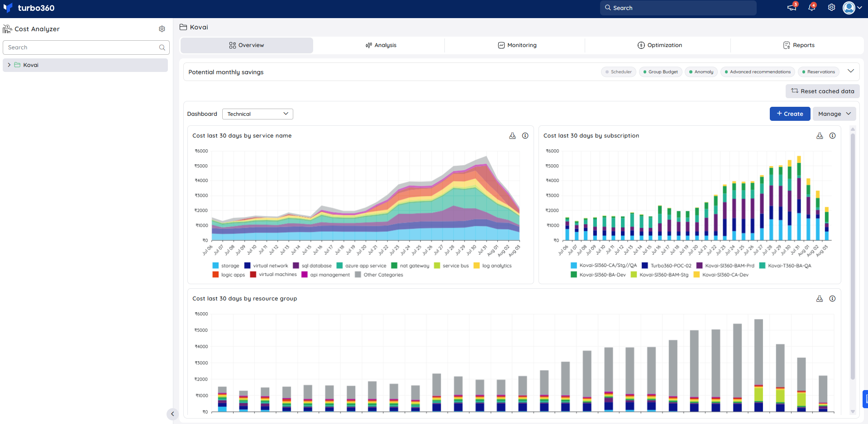This screenshot has height=424, width=868.
Task: Toggle virtual network legend entry
Action: 266,266
